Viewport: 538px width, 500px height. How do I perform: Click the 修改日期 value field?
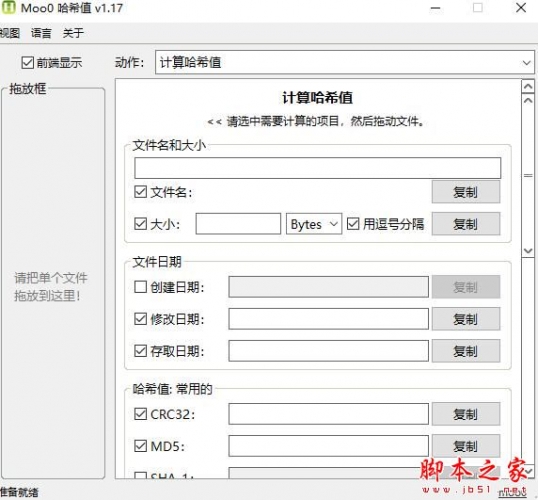click(x=328, y=319)
